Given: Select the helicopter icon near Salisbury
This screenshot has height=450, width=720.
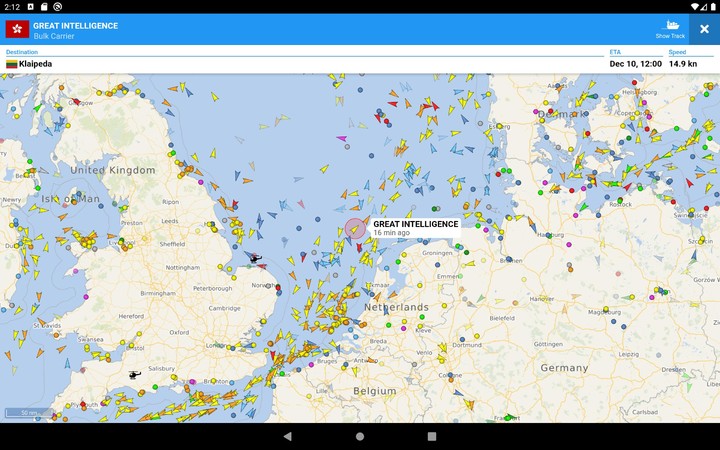Looking at the screenshot, I should [x=135, y=375].
